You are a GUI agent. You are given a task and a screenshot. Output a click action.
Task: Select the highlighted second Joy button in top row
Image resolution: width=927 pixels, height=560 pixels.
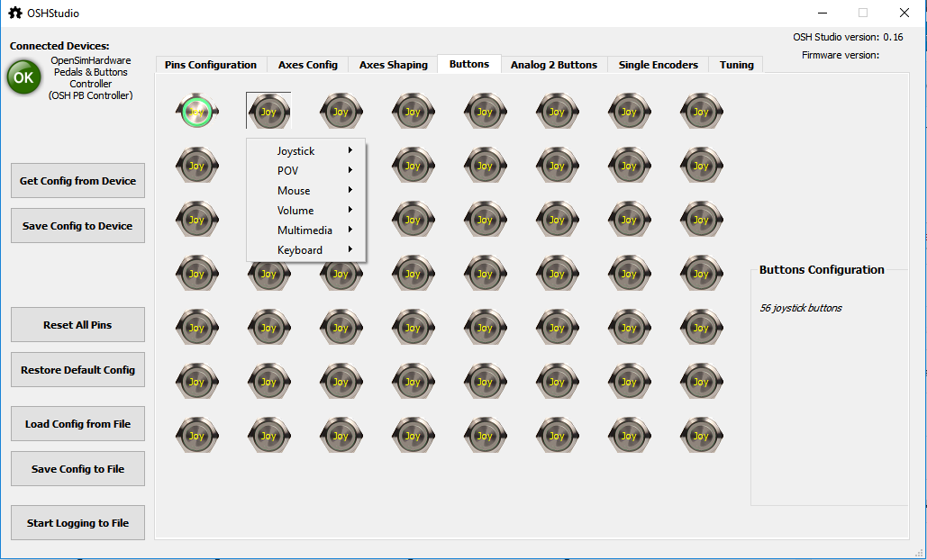[x=268, y=112]
